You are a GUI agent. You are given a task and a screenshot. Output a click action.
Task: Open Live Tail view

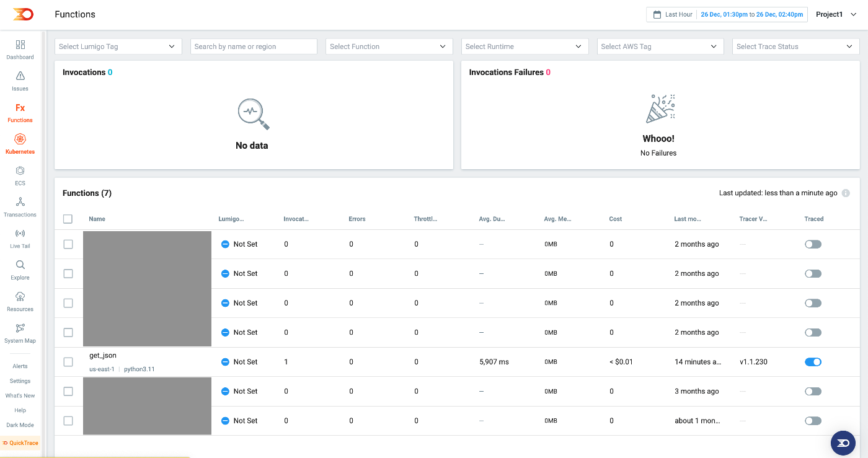[20, 239]
